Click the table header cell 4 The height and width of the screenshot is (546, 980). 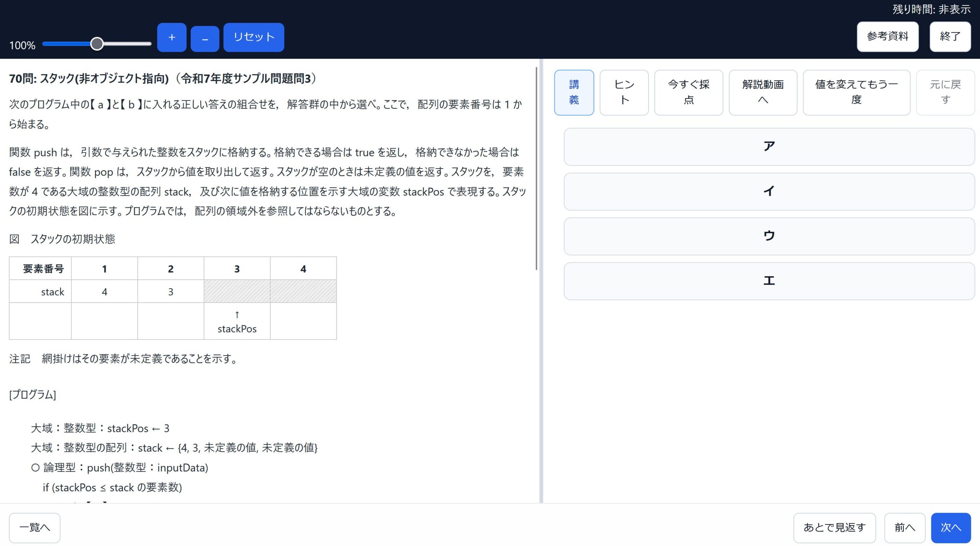303,269
